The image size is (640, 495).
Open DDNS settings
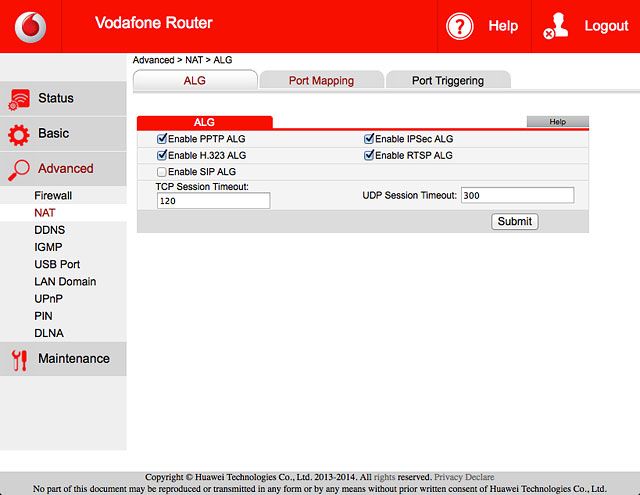[x=49, y=230]
